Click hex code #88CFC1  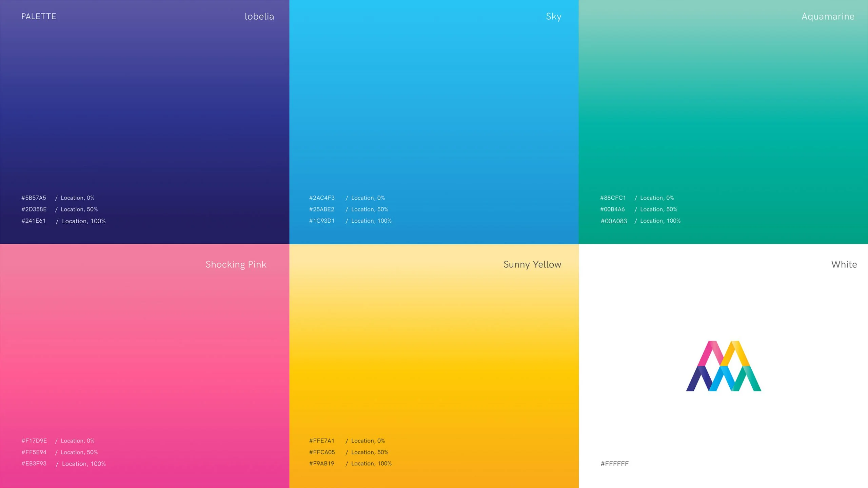[613, 198]
